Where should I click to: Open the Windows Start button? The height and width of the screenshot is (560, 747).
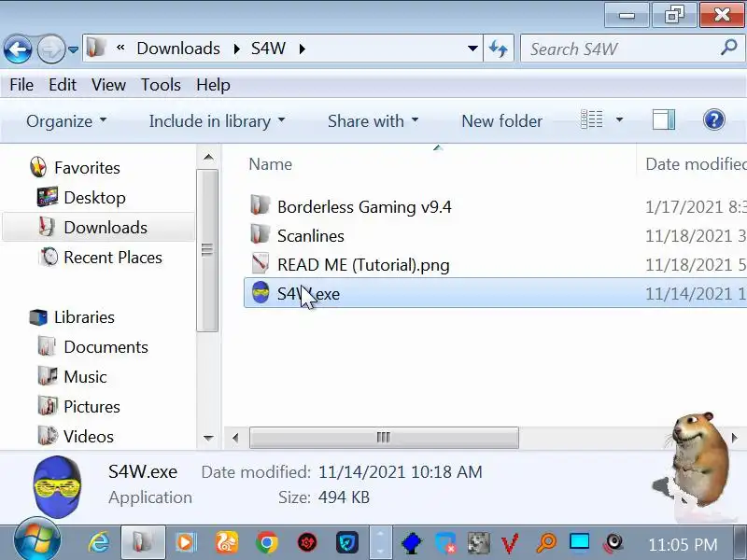tap(37, 540)
